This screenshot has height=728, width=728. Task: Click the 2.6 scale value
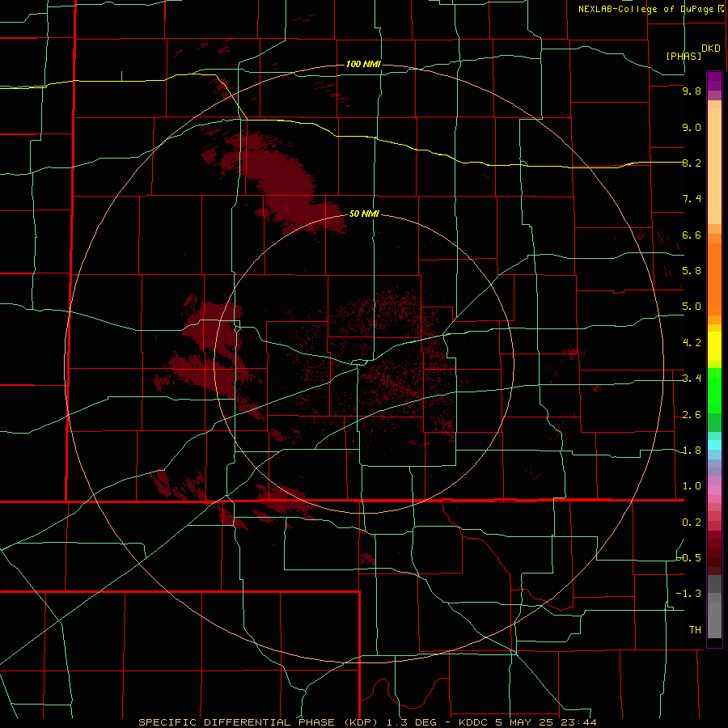(x=692, y=415)
